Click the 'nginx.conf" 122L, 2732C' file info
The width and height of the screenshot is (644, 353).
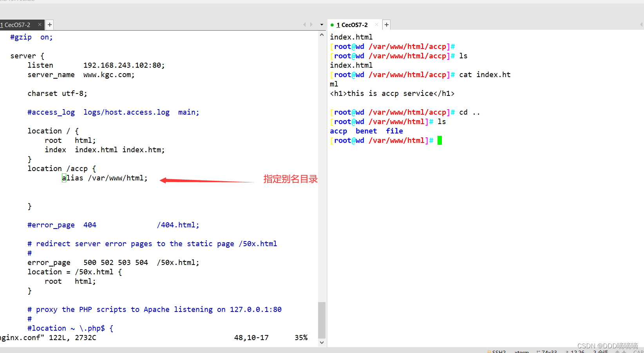pyautogui.click(x=48, y=338)
